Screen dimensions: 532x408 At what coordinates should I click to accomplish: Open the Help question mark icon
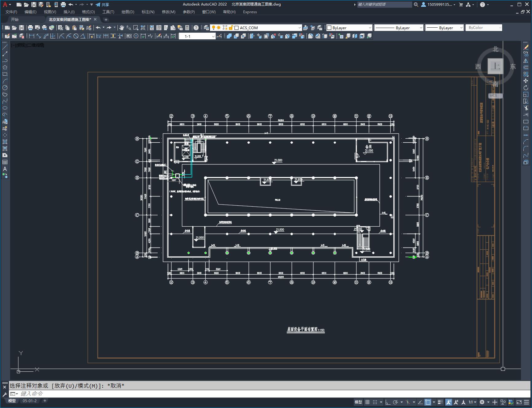[x=196, y=28]
